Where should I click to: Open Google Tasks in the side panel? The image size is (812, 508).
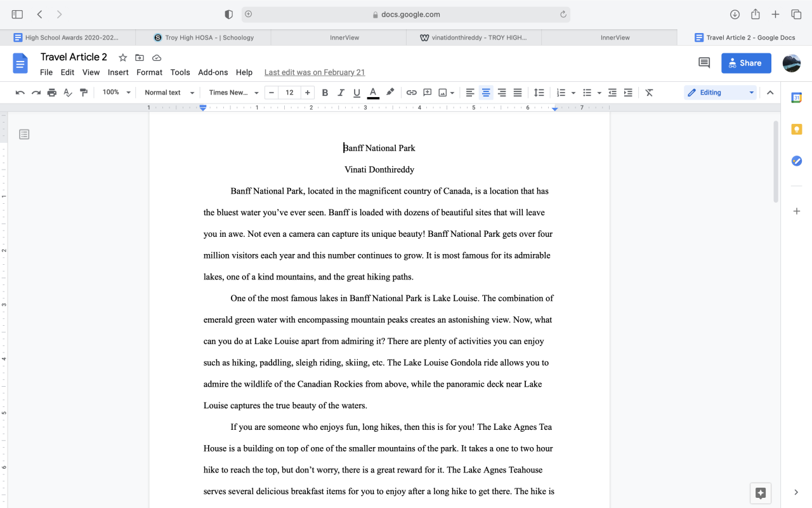coord(797,161)
